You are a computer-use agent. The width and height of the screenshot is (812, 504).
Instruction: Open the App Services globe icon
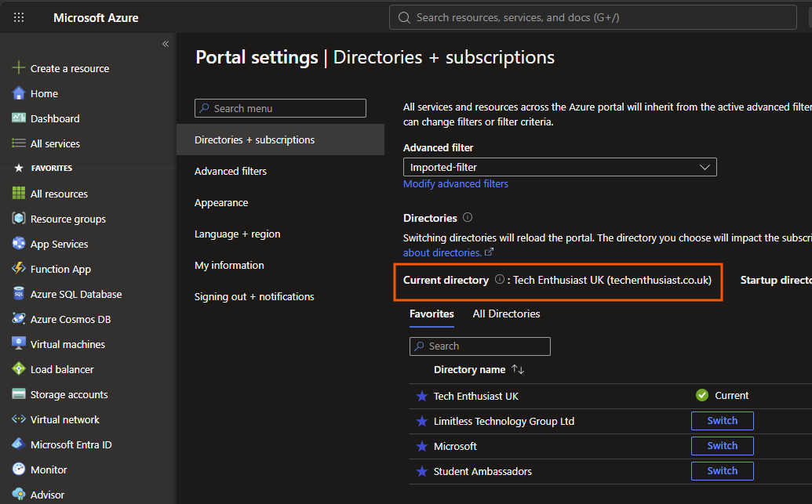click(x=19, y=243)
